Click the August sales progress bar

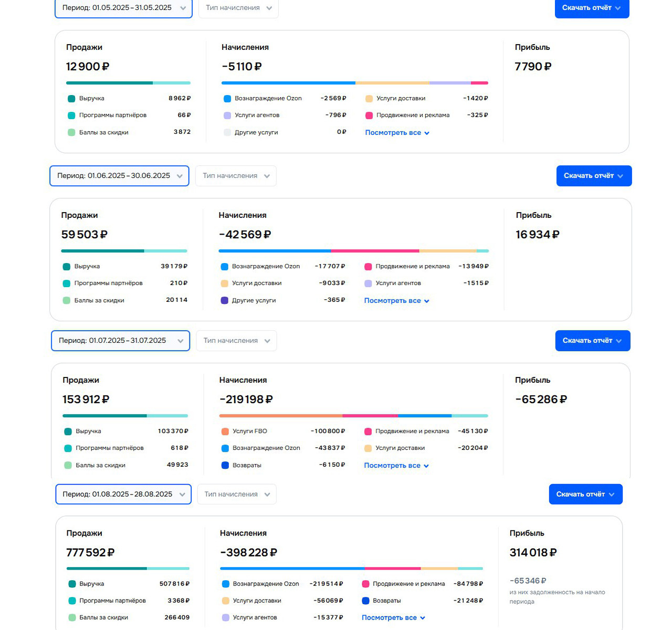128,568
